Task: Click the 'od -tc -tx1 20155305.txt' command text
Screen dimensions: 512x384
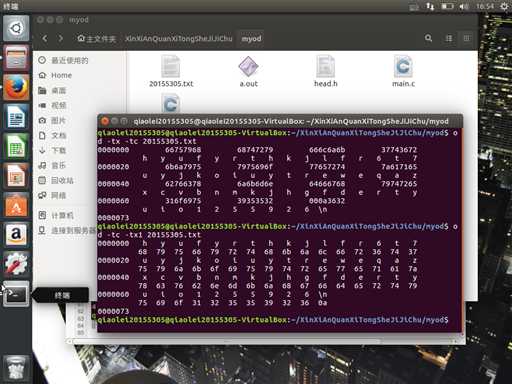Action: click(149, 235)
